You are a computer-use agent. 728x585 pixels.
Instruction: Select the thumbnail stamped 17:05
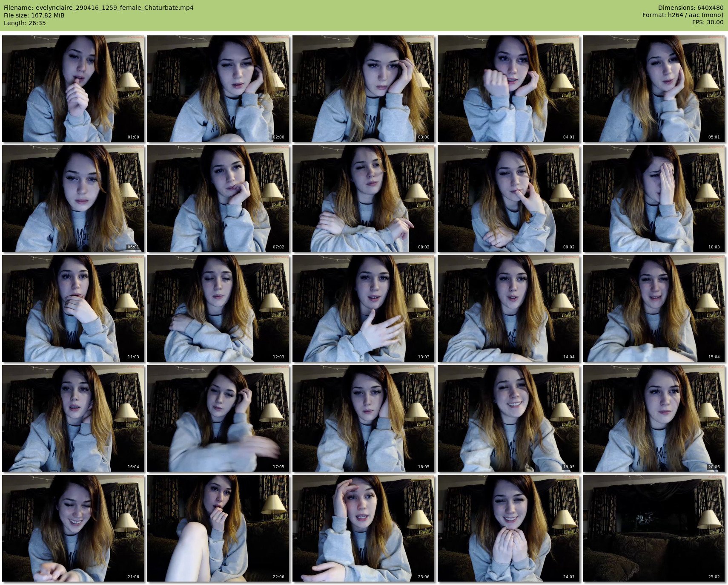coord(218,418)
